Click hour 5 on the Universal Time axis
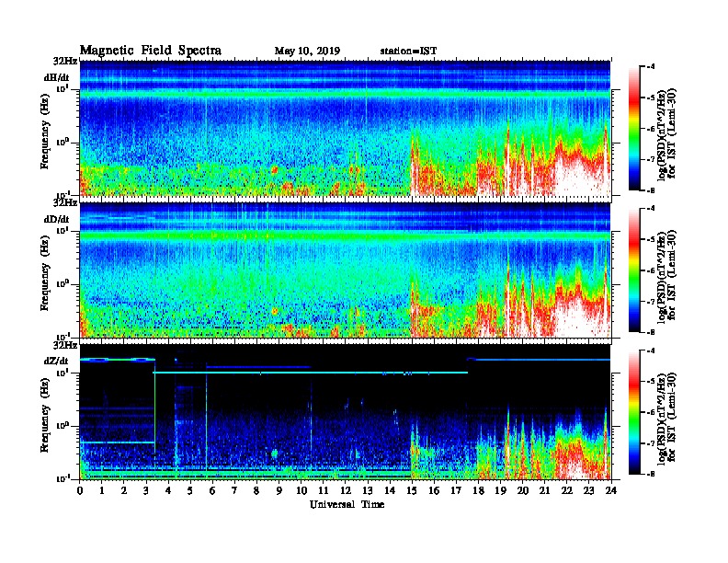Screen dimensions: 728x563 (190, 490)
